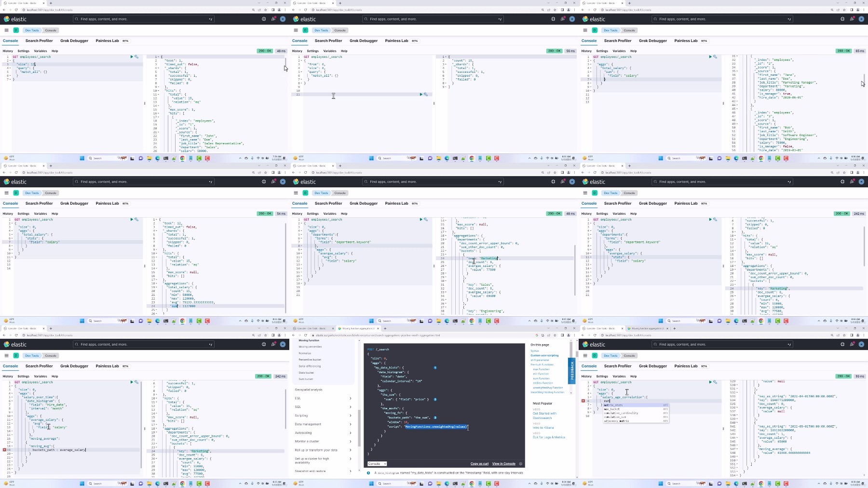Click View in Console link

(504, 464)
